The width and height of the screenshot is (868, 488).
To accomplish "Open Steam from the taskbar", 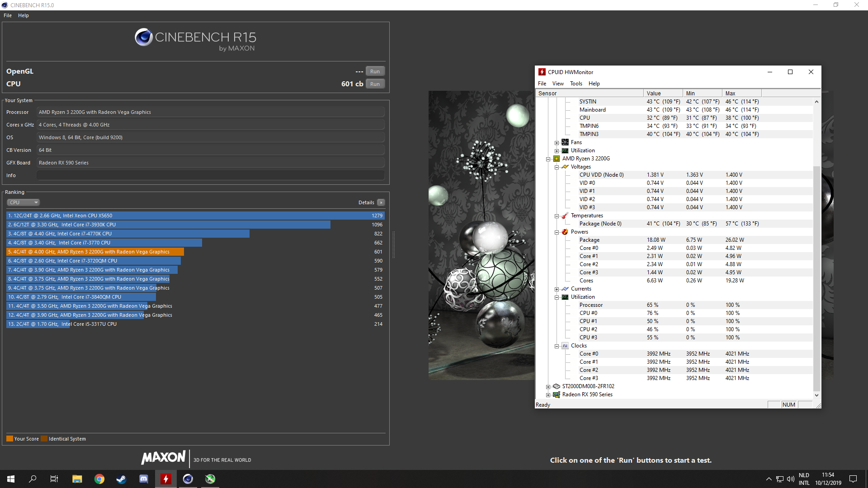I will click(x=121, y=479).
